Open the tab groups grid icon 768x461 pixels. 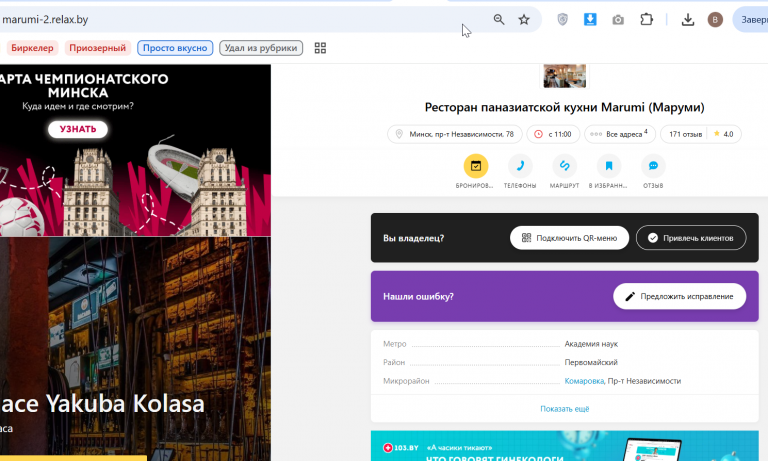(x=320, y=48)
